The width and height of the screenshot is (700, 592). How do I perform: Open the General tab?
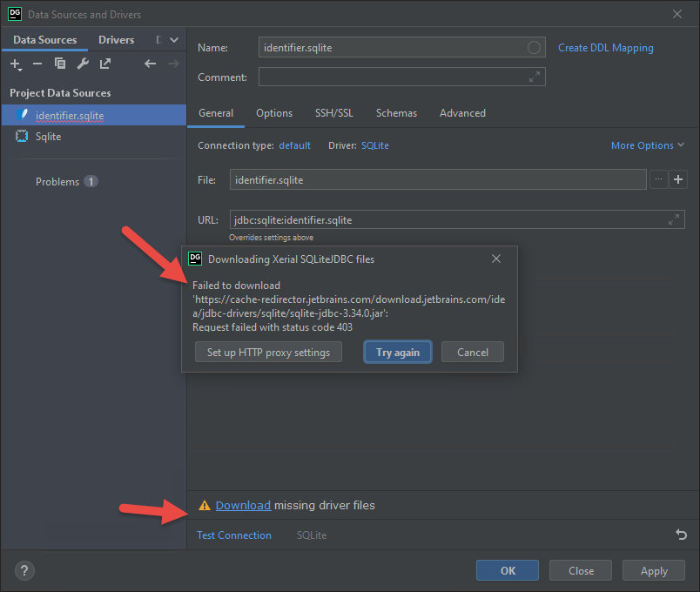tap(216, 113)
